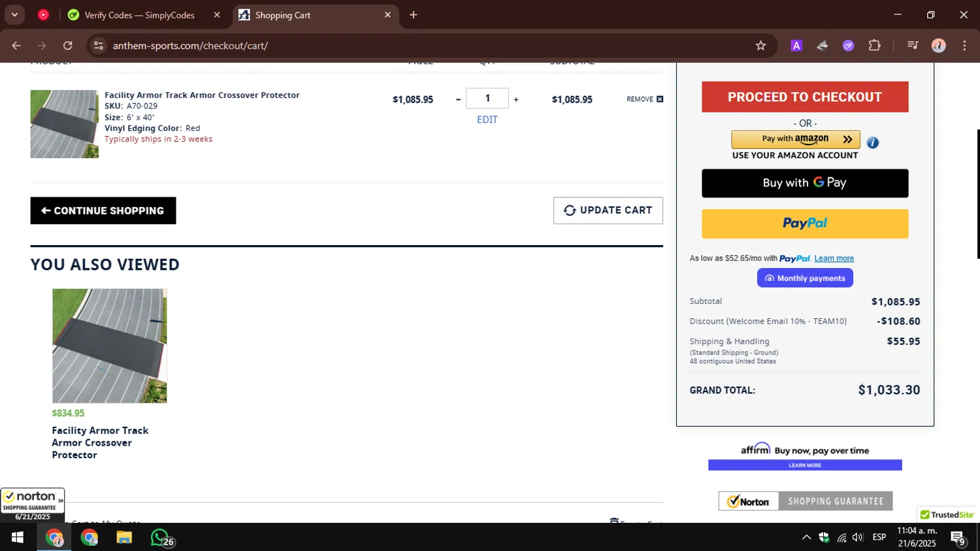Open volume control tray icon

(858, 537)
